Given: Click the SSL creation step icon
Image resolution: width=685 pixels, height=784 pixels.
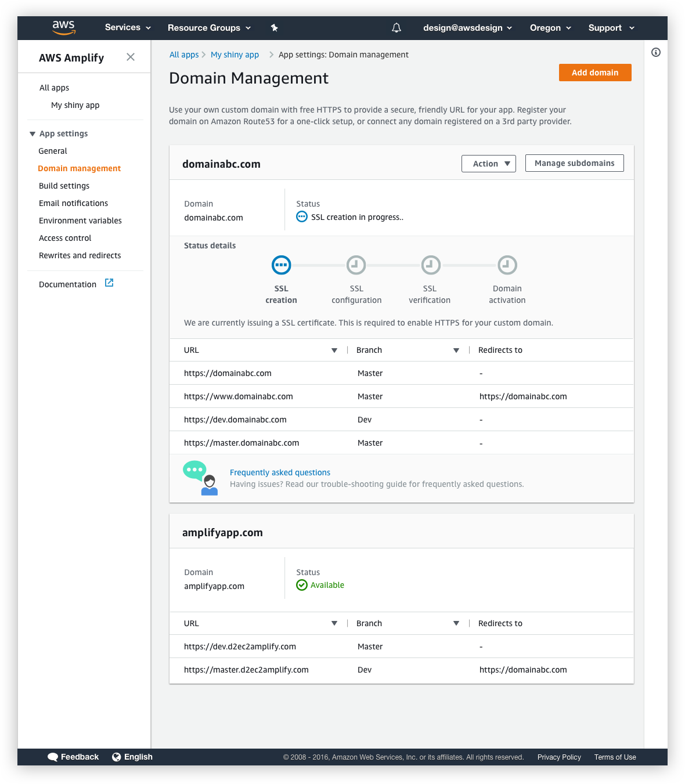Looking at the screenshot, I should [282, 265].
